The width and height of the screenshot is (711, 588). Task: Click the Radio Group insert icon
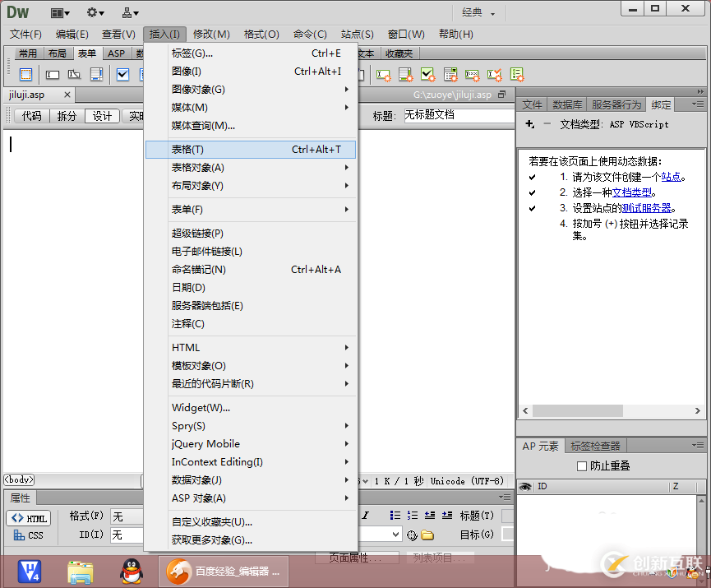pyautogui.click(x=187, y=75)
